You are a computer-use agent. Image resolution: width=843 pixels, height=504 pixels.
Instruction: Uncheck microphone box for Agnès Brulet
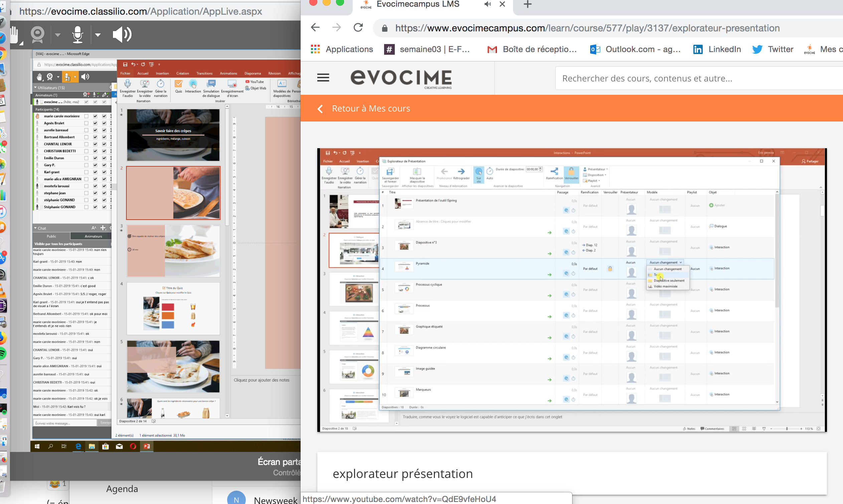(x=95, y=123)
